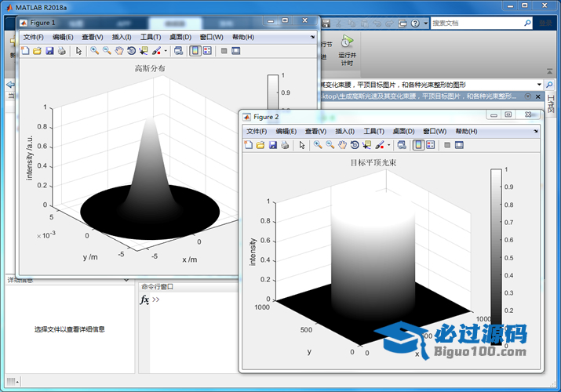This screenshot has width=561, height=392.
Task: Click back arrow in MATLAB folder toolbar
Action: click(10, 85)
